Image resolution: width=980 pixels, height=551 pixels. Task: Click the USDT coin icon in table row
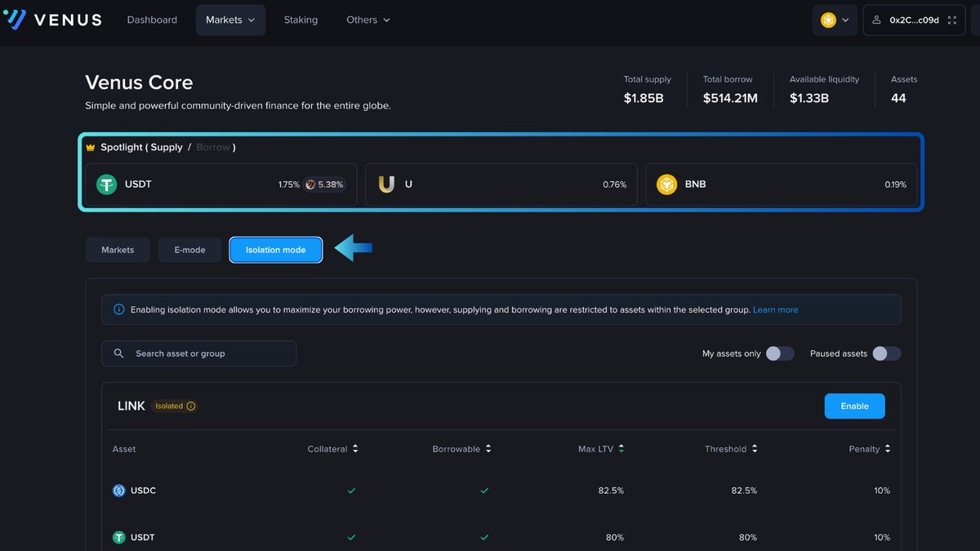point(119,537)
